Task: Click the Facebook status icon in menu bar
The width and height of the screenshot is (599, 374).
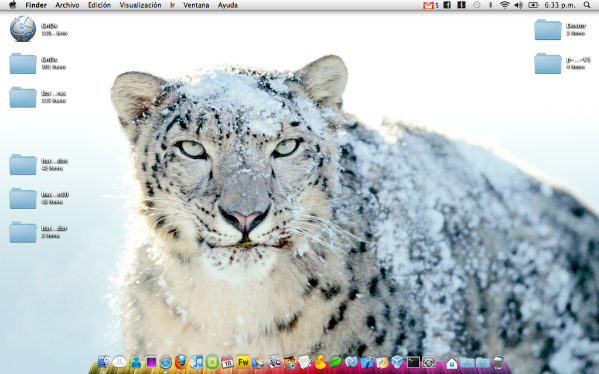Action: pyautogui.click(x=447, y=5)
